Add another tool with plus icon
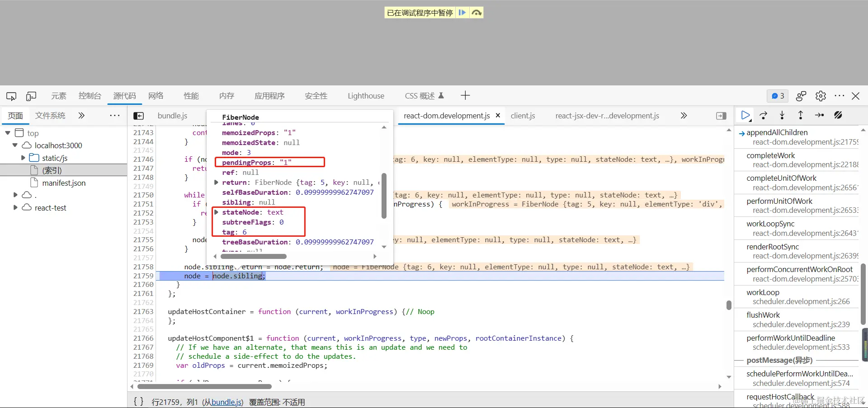The width and height of the screenshot is (868, 408). [x=465, y=95]
